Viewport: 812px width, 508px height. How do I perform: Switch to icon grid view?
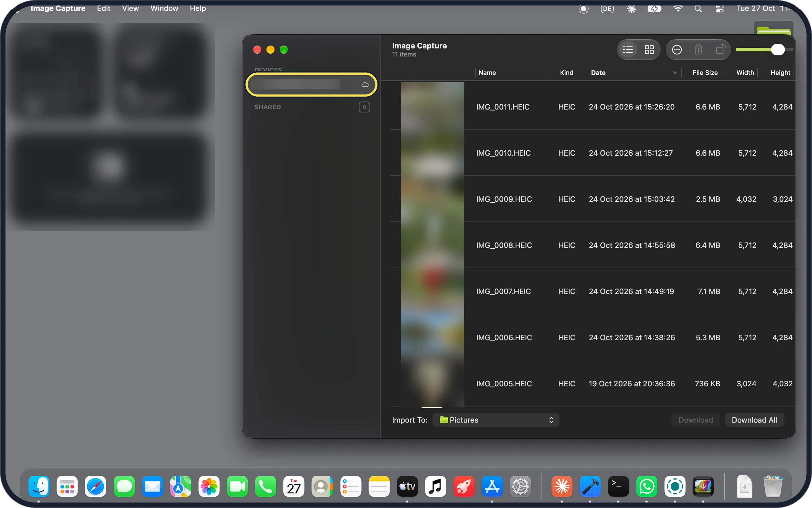[649, 50]
